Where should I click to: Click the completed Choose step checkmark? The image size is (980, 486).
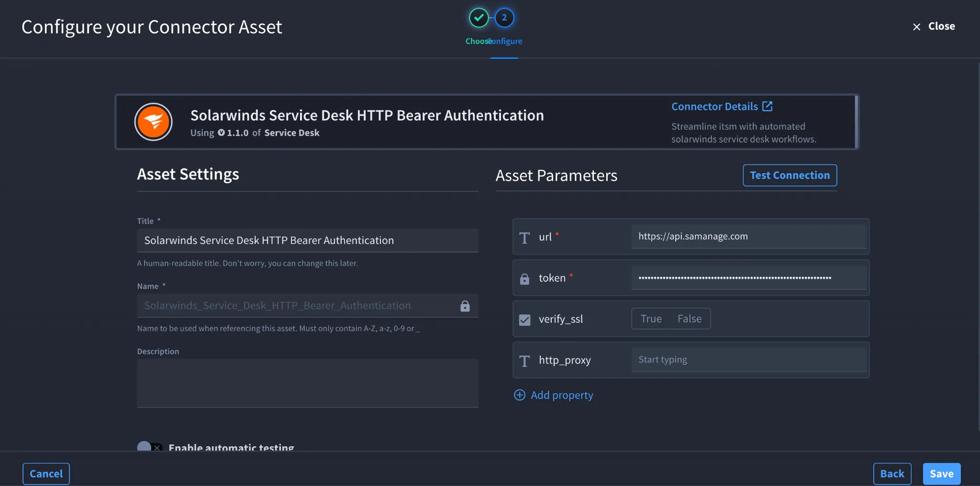tap(479, 18)
